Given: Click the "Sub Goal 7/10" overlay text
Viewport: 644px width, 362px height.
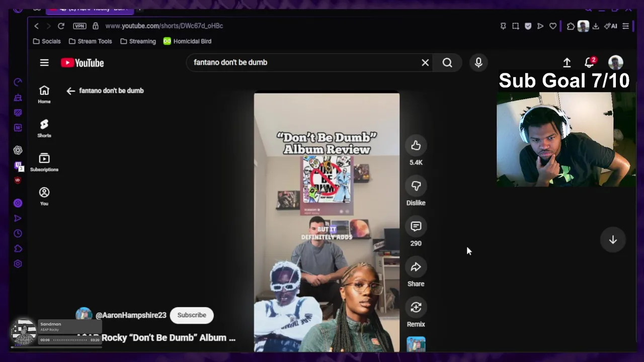Looking at the screenshot, I should point(564,80).
